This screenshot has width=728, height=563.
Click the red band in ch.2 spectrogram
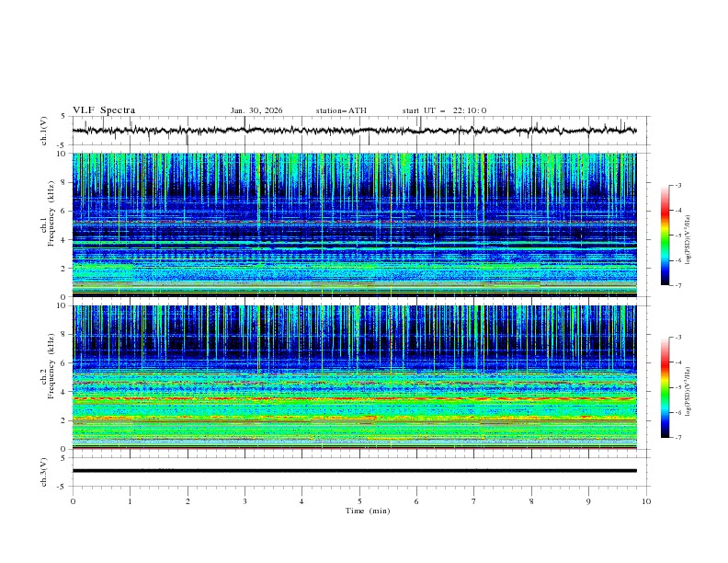[x=354, y=398]
